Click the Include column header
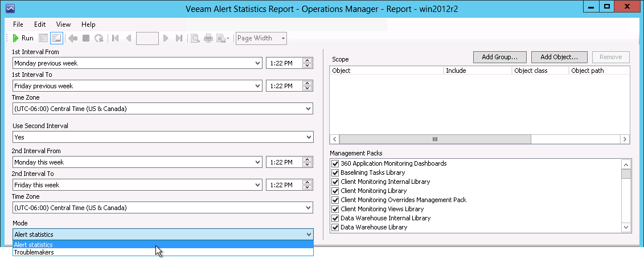The height and width of the screenshot is (259, 644). click(x=478, y=71)
